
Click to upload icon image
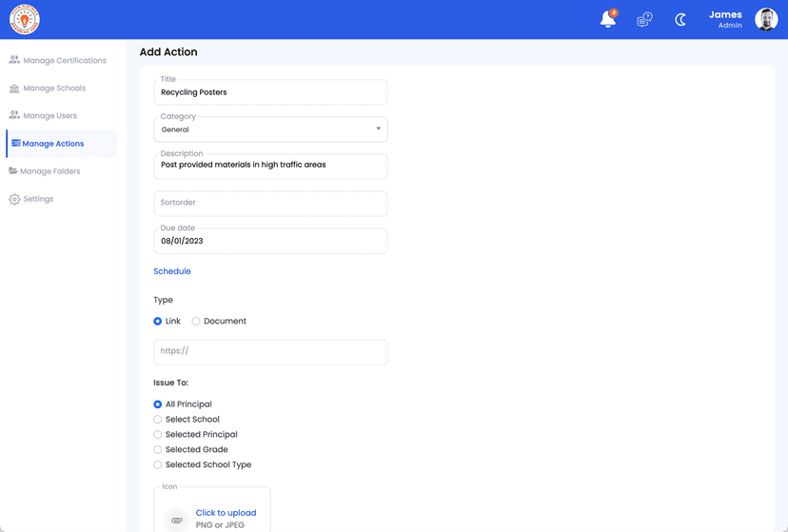click(x=226, y=512)
